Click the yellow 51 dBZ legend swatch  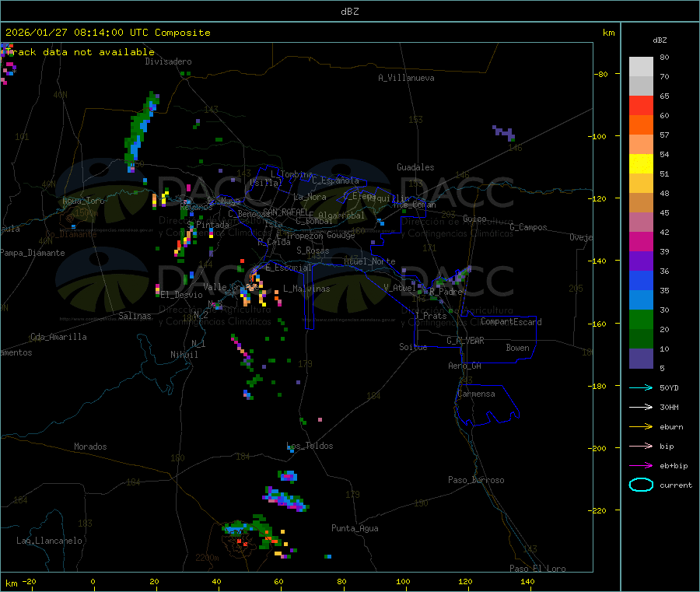tap(641, 164)
